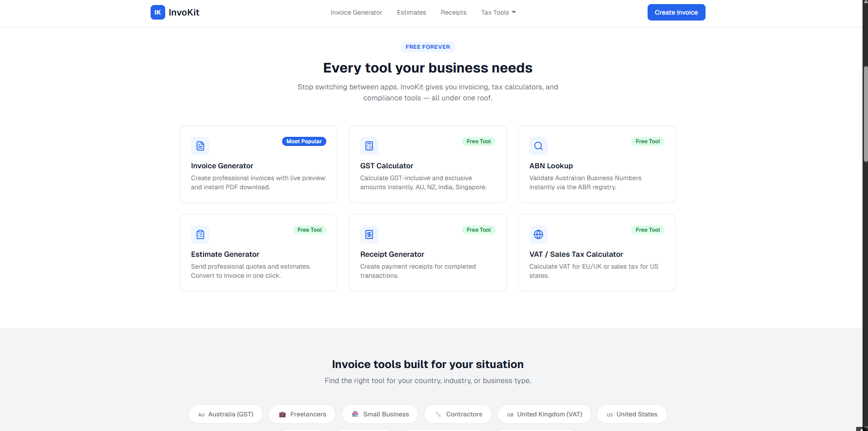Viewport: 868px width, 431px height.
Task: Click 'Validate Australian Business Numbers' description
Action: [586, 182]
